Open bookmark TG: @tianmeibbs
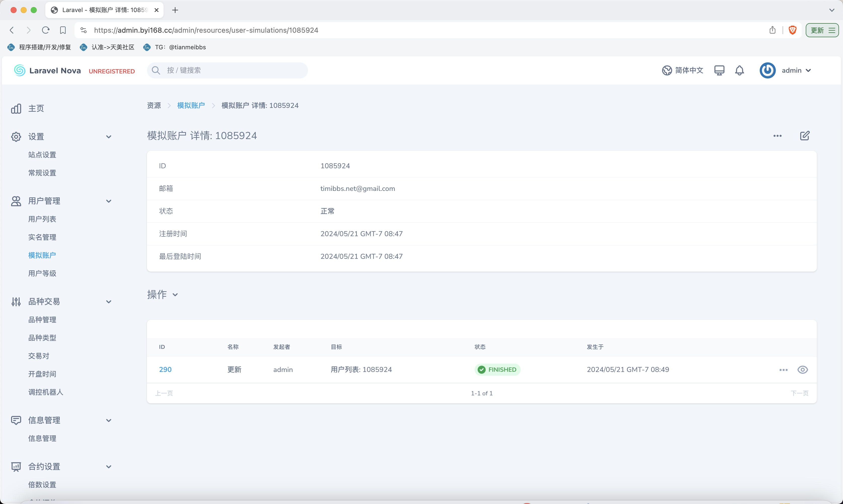Image resolution: width=843 pixels, height=504 pixels. (175, 47)
